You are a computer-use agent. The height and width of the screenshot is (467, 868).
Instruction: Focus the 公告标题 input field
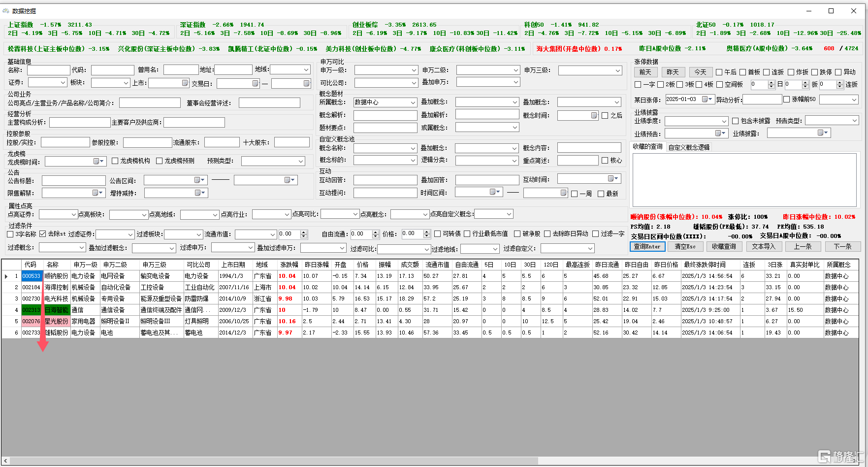[x=73, y=180]
